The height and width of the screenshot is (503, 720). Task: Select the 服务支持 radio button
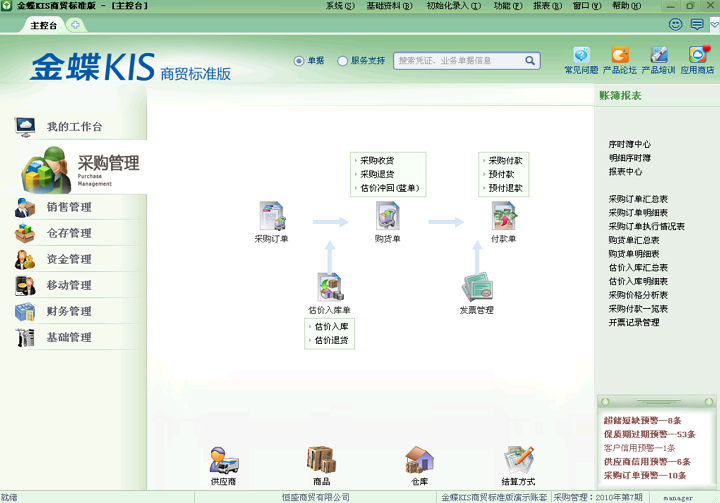tap(343, 61)
